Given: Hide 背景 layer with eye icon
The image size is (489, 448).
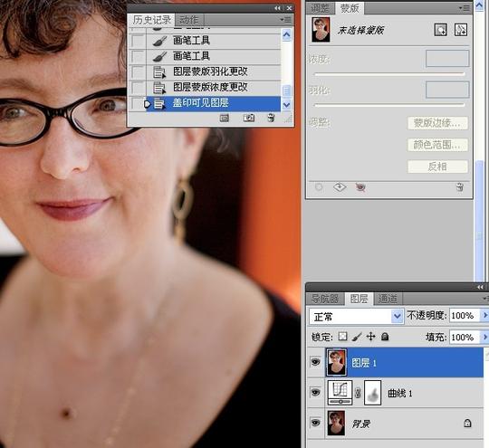Looking at the screenshot, I should point(316,423).
